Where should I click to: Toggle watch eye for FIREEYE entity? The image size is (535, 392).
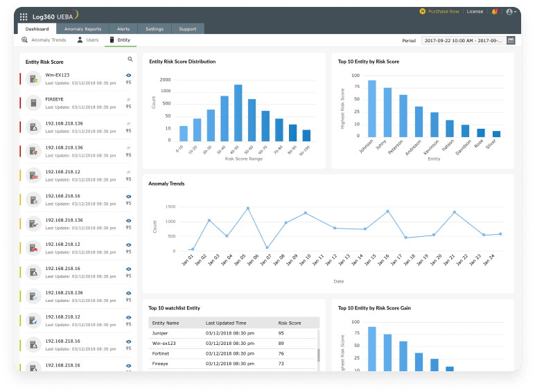pyautogui.click(x=128, y=100)
